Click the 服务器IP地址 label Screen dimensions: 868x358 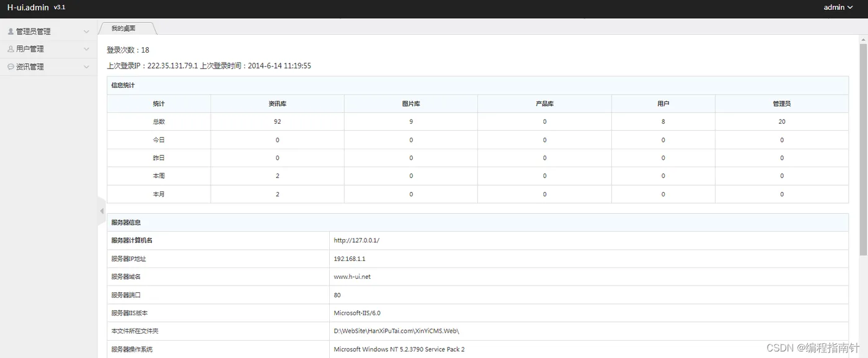coord(129,258)
